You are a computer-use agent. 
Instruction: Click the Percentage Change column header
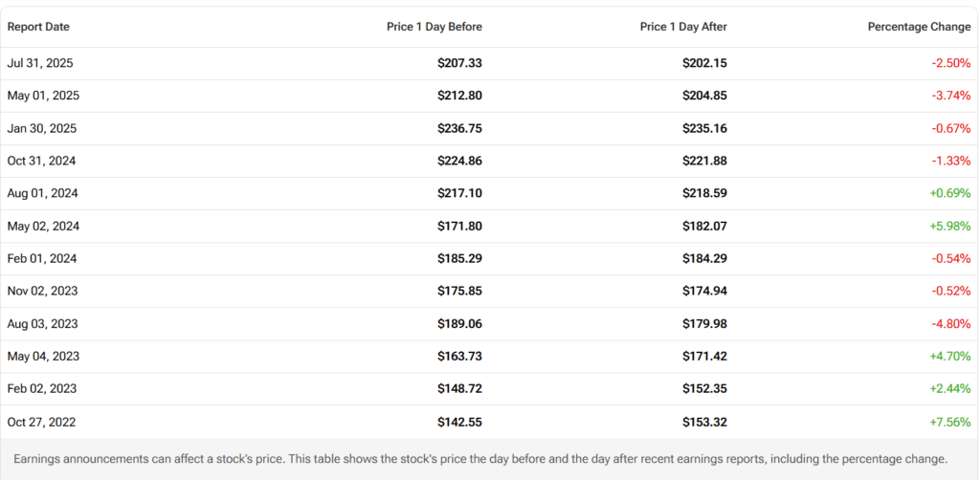[x=919, y=27]
